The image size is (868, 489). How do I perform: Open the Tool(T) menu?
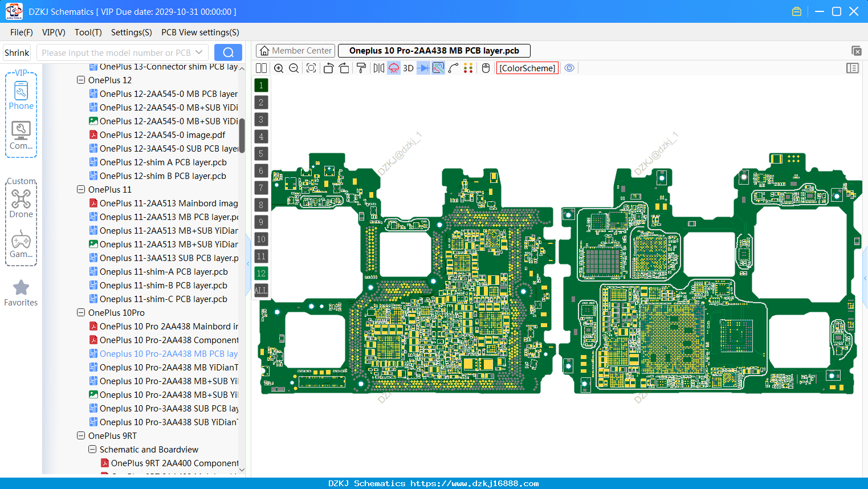click(x=88, y=32)
